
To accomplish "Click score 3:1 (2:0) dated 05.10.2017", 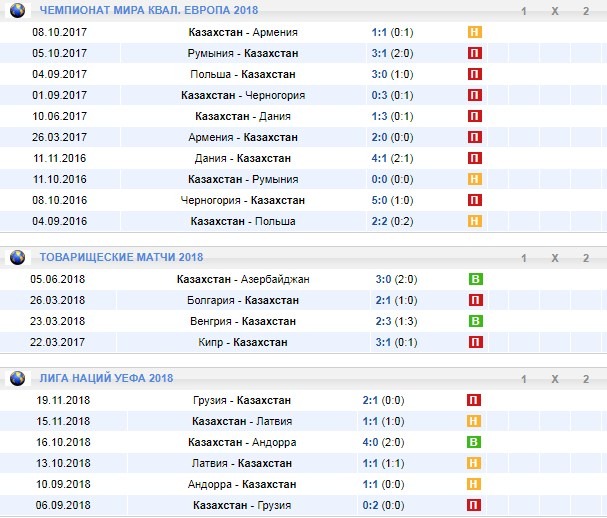I will coord(393,53).
